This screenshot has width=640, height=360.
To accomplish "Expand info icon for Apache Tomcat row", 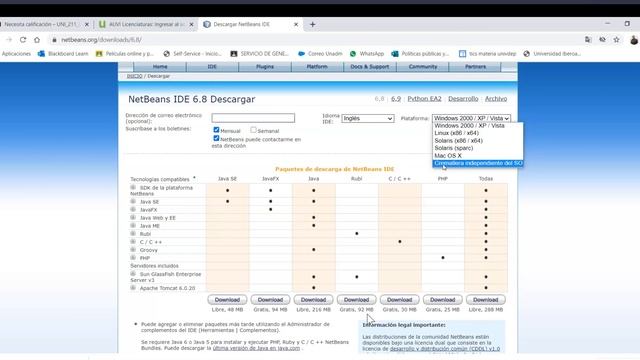I will (x=133, y=288).
